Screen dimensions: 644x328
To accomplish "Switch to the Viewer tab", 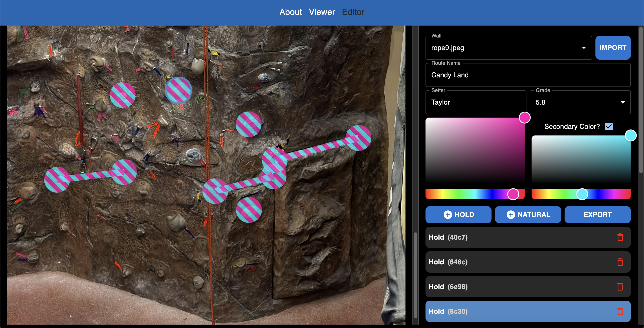I will (x=322, y=12).
